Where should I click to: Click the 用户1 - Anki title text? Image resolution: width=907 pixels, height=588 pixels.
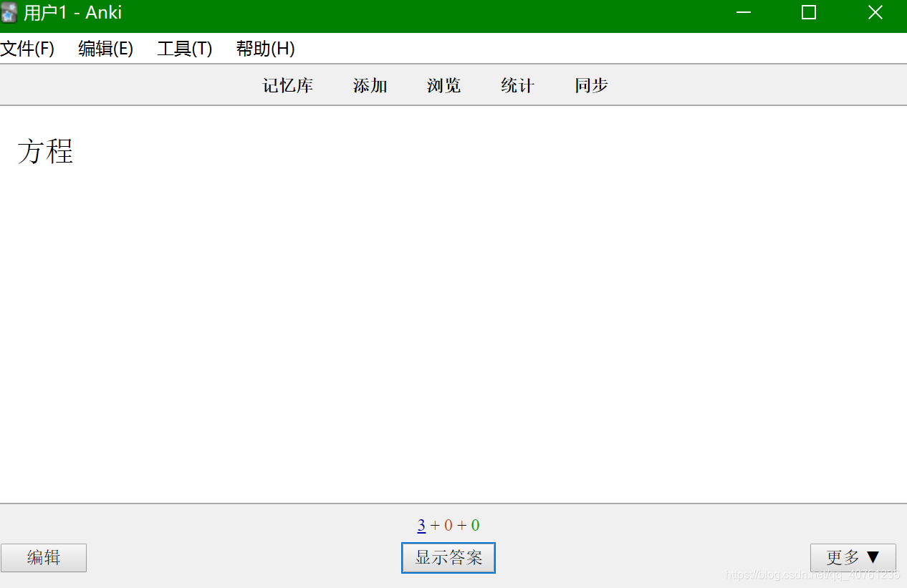pyautogui.click(x=72, y=12)
